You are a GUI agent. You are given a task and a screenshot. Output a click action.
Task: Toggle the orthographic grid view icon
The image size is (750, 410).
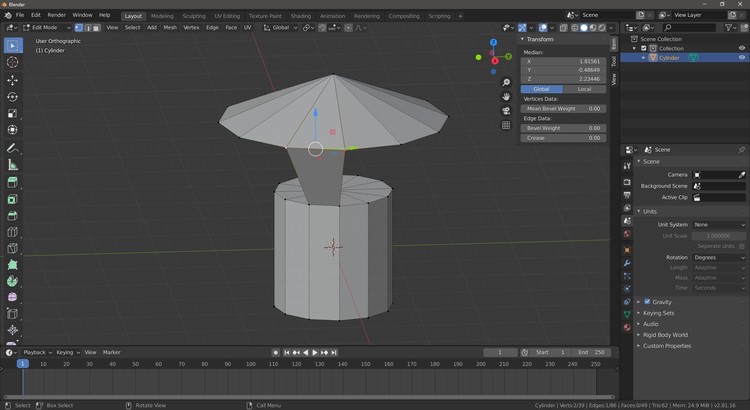507,126
